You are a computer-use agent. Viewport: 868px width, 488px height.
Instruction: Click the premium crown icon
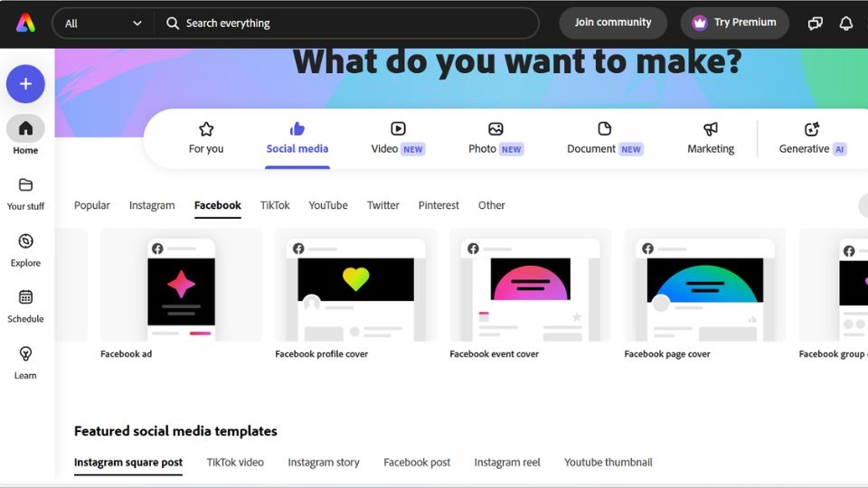pyautogui.click(x=700, y=23)
